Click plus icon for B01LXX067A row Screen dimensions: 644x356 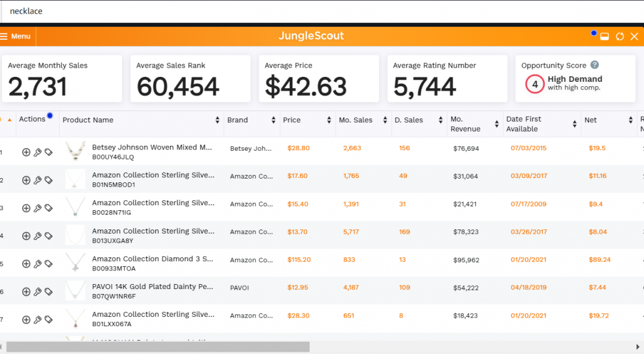tap(26, 320)
